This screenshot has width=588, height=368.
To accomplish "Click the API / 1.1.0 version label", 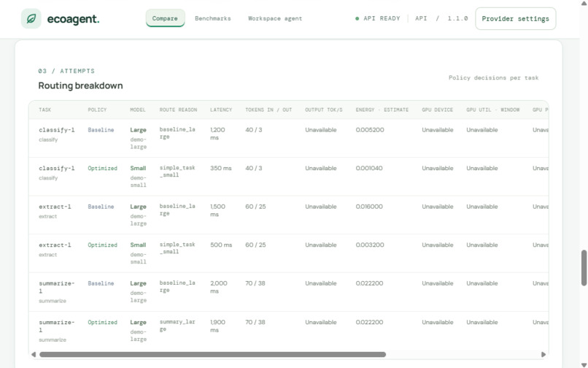I will coord(441,18).
